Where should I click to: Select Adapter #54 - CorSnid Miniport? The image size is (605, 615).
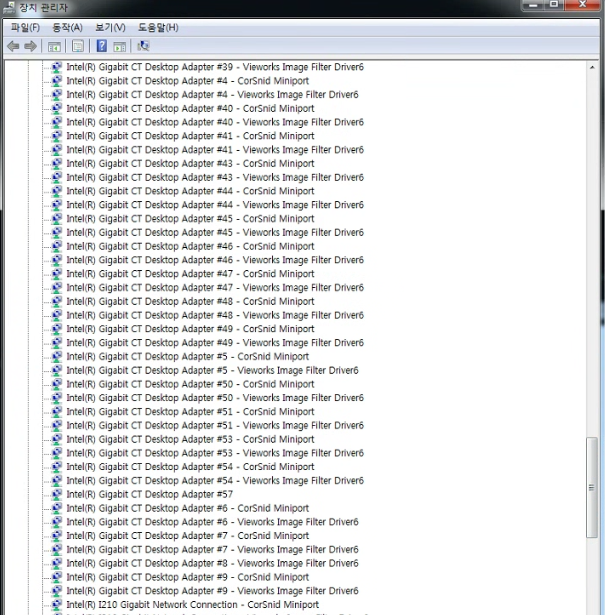[190, 467]
